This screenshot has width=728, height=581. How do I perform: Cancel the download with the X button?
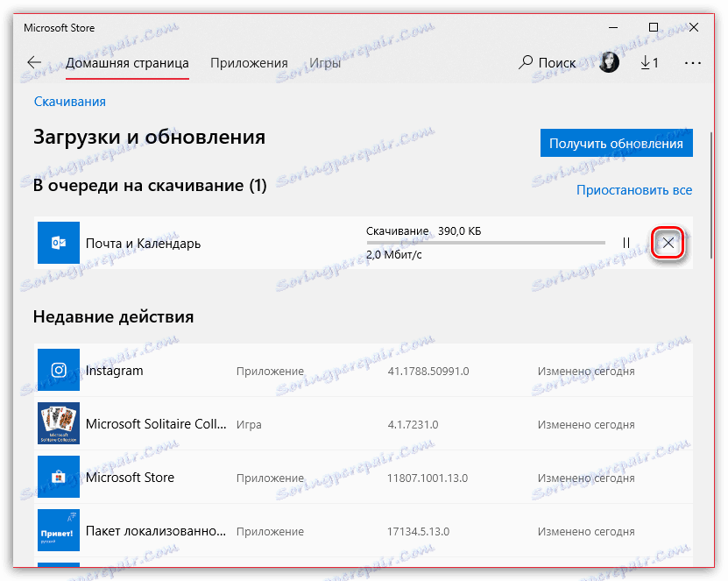(668, 243)
